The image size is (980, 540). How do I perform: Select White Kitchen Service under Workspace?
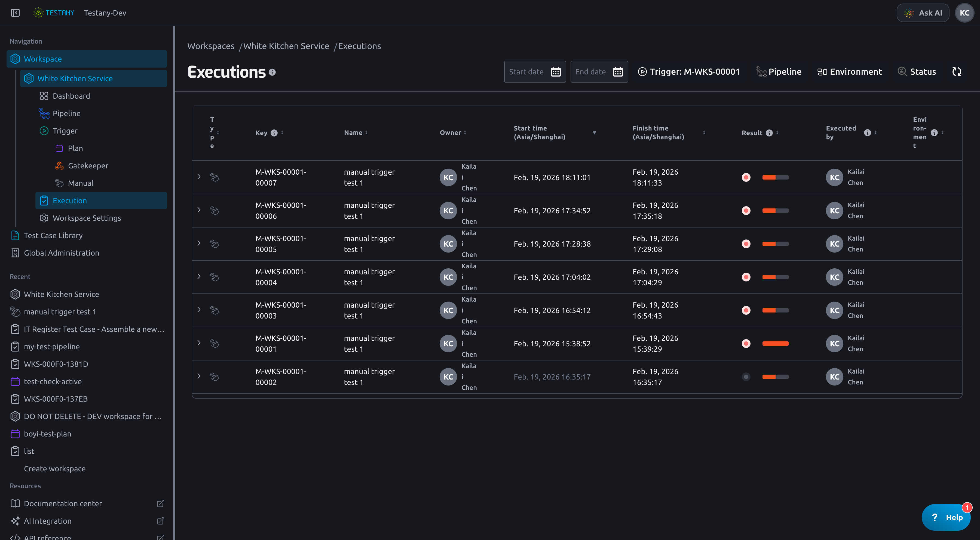pyautogui.click(x=94, y=78)
